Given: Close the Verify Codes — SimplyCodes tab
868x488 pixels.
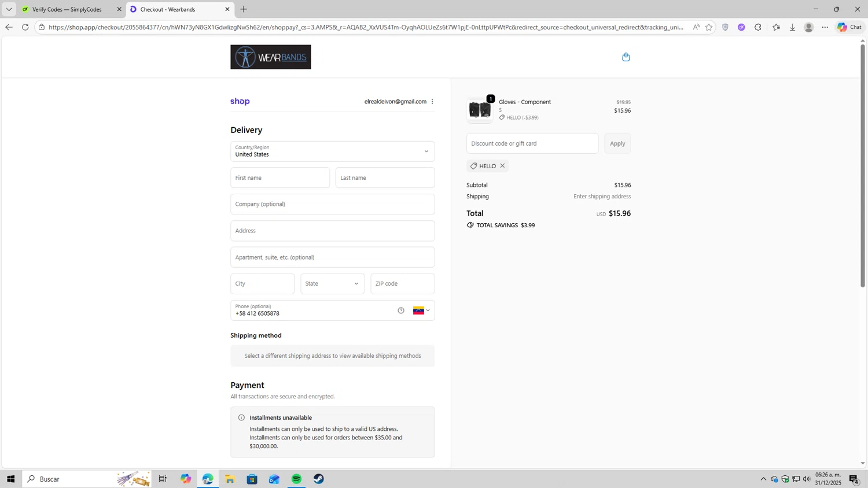Looking at the screenshot, I should [x=119, y=9].
